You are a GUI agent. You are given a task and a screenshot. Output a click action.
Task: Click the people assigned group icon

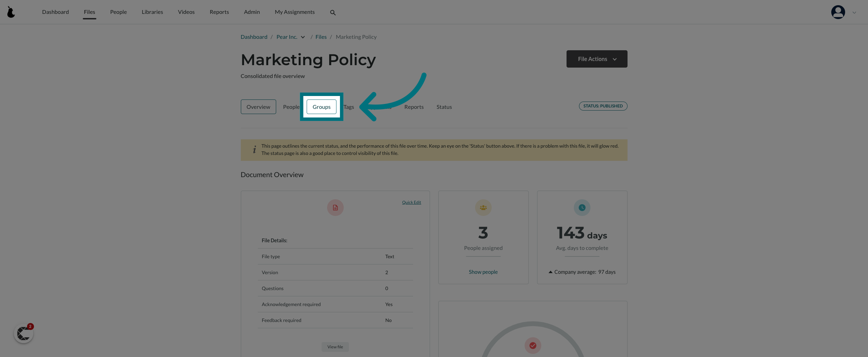pyautogui.click(x=483, y=208)
